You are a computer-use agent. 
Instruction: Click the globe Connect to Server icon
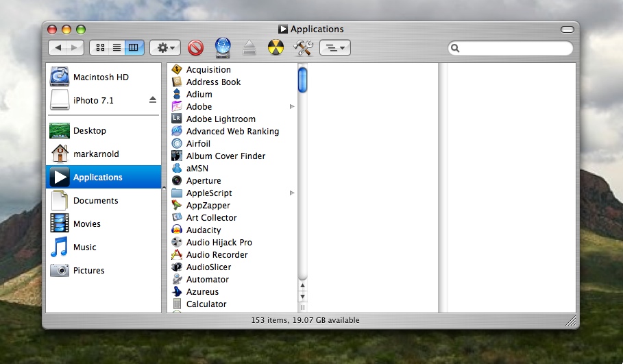[x=223, y=48]
